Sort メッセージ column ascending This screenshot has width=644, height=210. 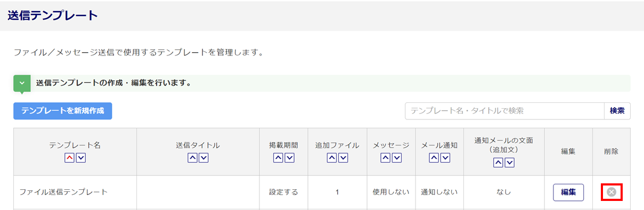click(x=386, y=158)
